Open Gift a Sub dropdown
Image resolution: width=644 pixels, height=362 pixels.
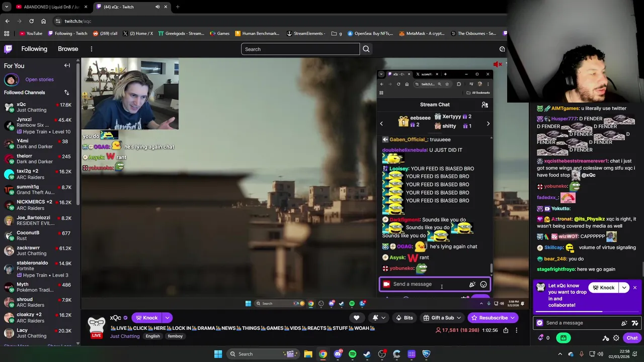(442, 318)
